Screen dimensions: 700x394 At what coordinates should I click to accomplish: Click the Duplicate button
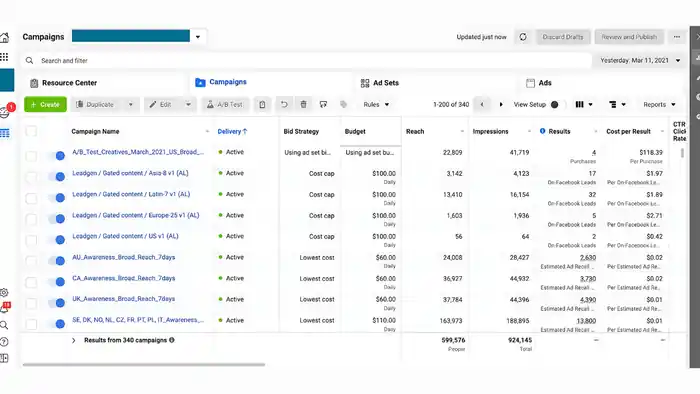[x=96, y=104]
